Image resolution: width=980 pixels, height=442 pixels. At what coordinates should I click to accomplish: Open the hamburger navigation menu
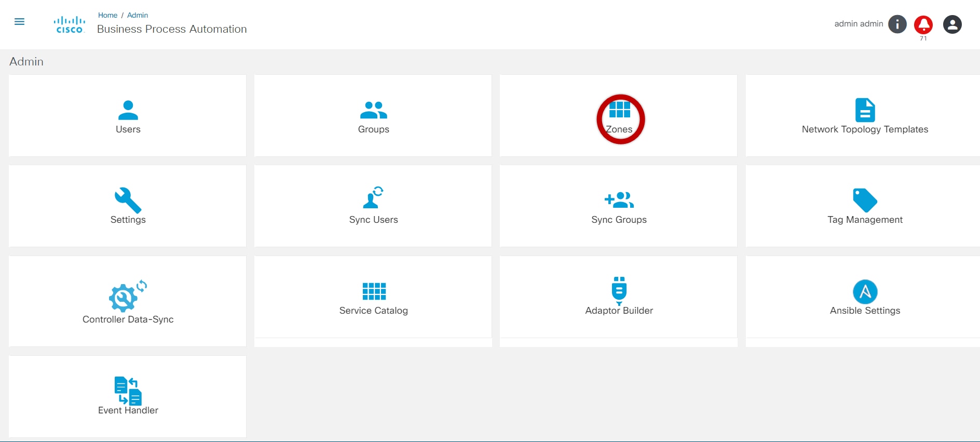click(19, 22)
